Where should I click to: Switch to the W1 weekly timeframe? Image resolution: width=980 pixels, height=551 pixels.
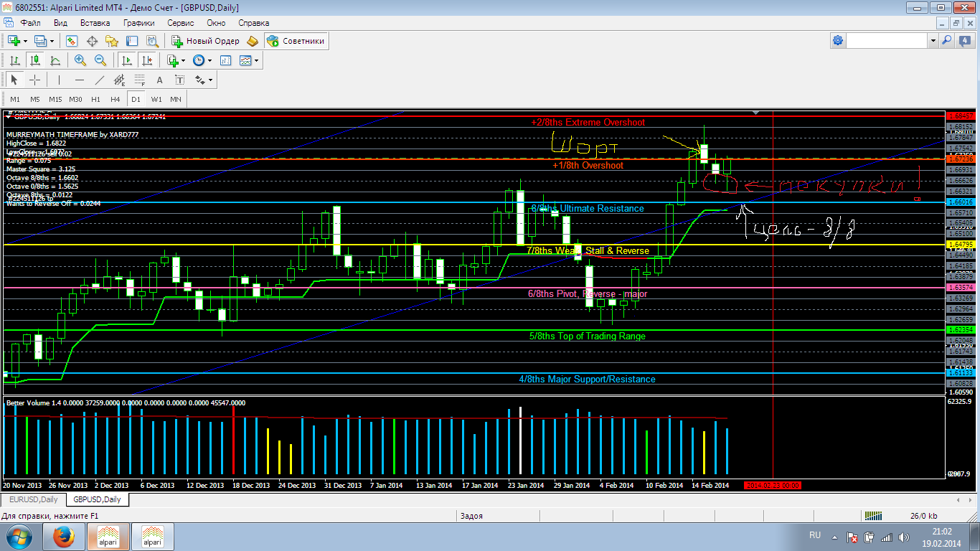click(156, 99)
